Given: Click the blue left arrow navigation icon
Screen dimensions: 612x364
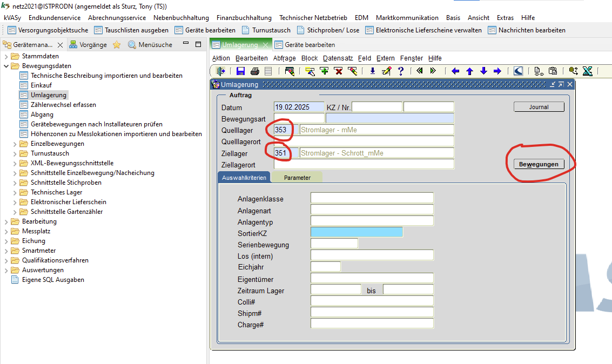Looking at the screenshot, I should [455, 71].
